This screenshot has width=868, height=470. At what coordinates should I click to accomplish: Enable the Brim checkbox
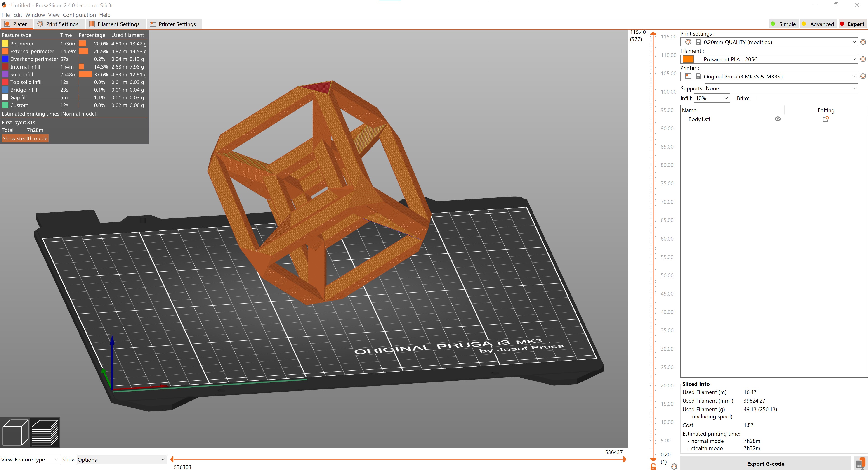(754, 98)
